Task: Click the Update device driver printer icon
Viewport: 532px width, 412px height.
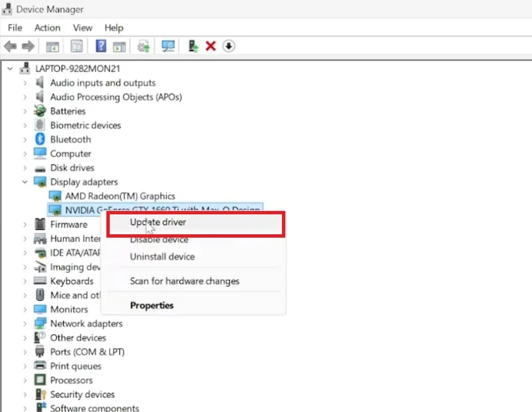Action: coord(143,46)
